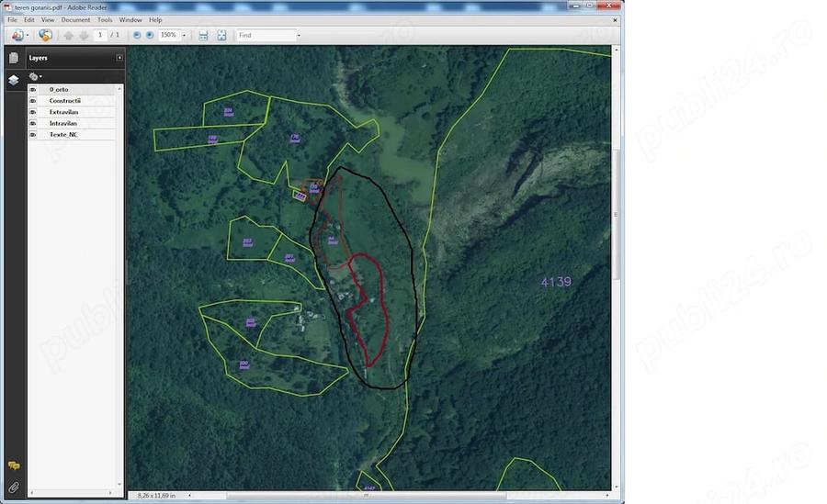Toggle visibility of 0_orto layer

[33, 90]
